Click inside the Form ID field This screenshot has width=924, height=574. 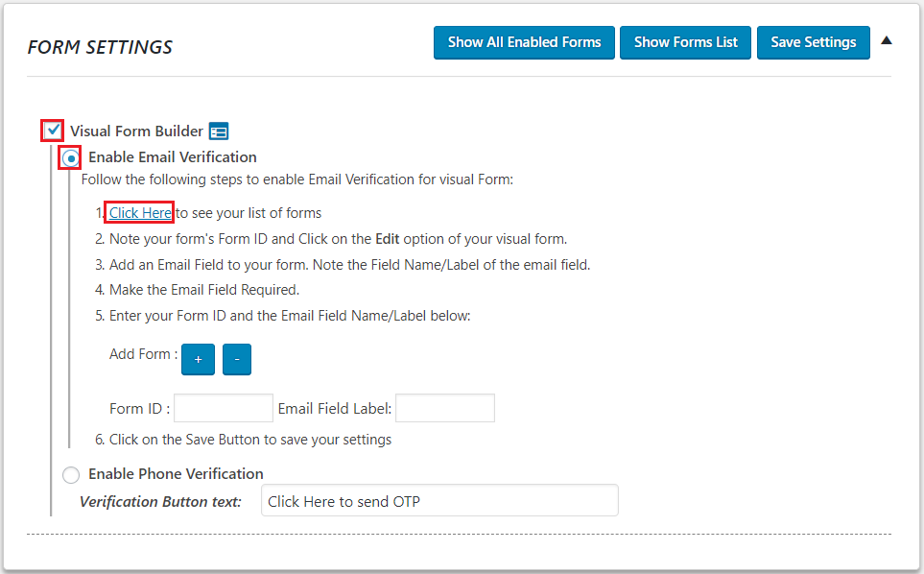[223, 408]
